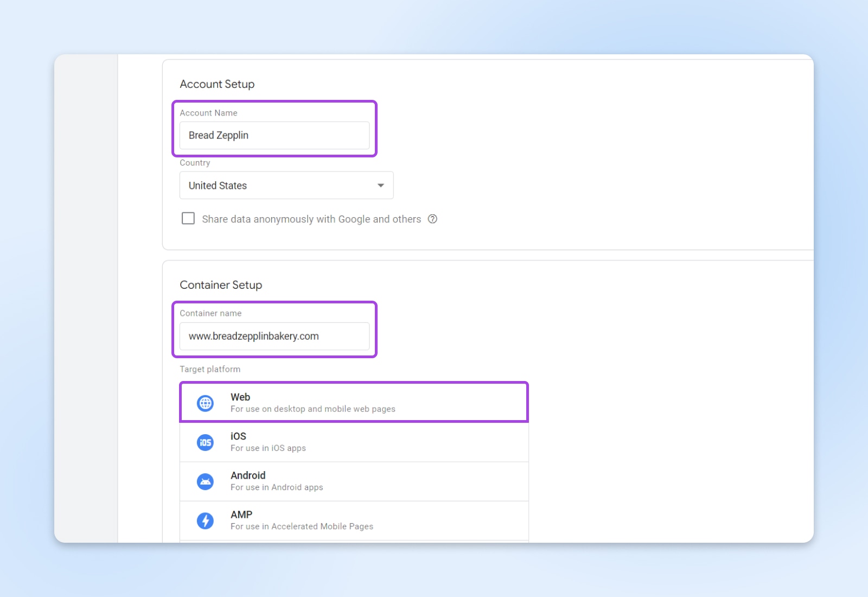
Task: Focus the Account Name field with Bread Zepplin
Action: click(x=275, y=136)
